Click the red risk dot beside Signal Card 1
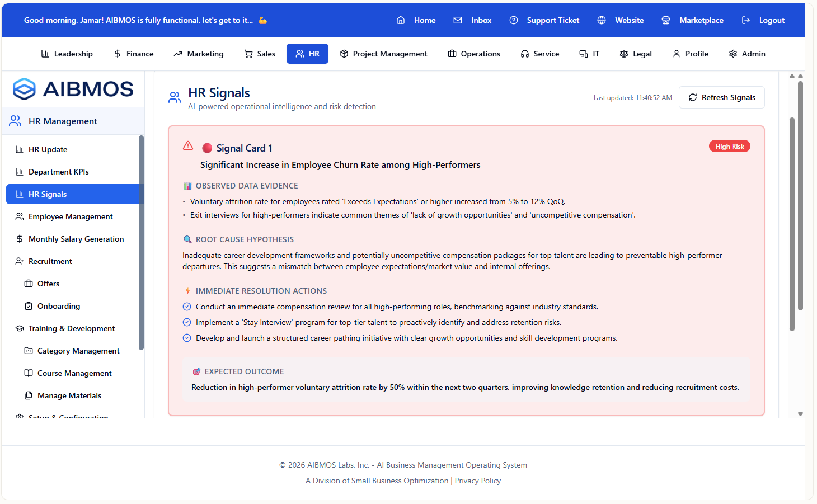Viewport: 817px width, 504px height. pos(207,148)
